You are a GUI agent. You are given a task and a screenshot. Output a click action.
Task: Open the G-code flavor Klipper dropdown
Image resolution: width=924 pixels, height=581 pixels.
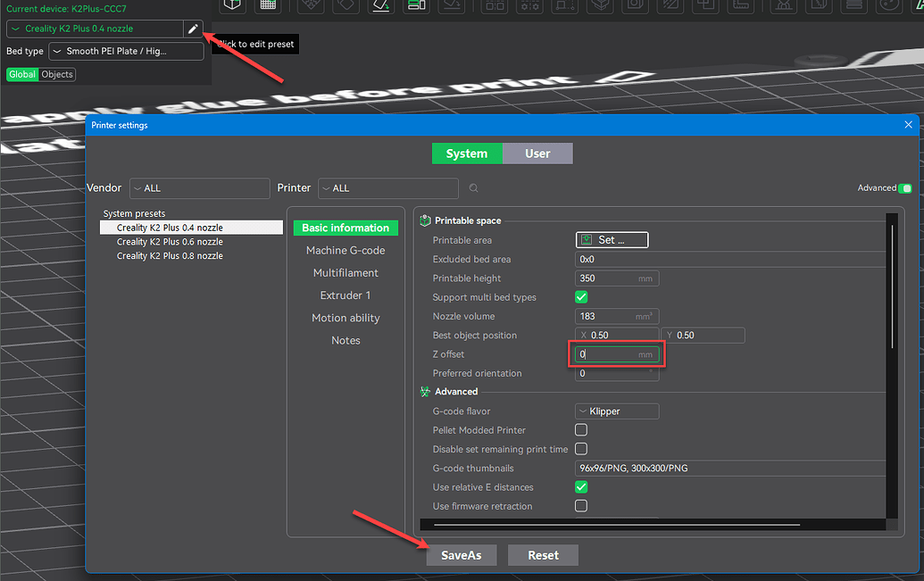point(617,411)
